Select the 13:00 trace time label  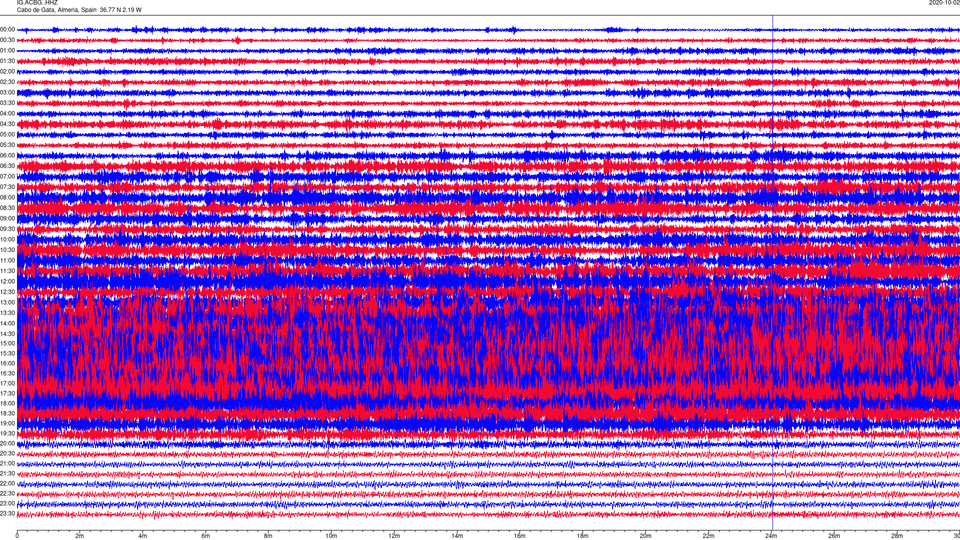(x=7, y=302)
